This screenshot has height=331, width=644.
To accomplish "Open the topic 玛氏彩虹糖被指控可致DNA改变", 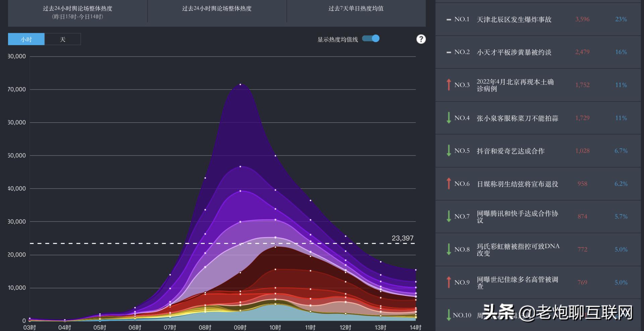I will 518,250.
